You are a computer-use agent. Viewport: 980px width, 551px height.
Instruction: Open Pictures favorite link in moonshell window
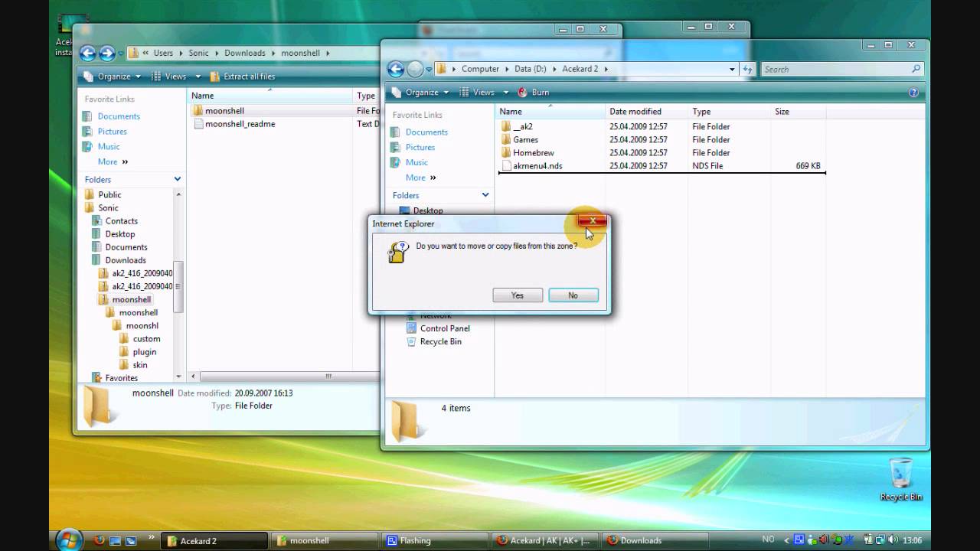coord(112,132)
